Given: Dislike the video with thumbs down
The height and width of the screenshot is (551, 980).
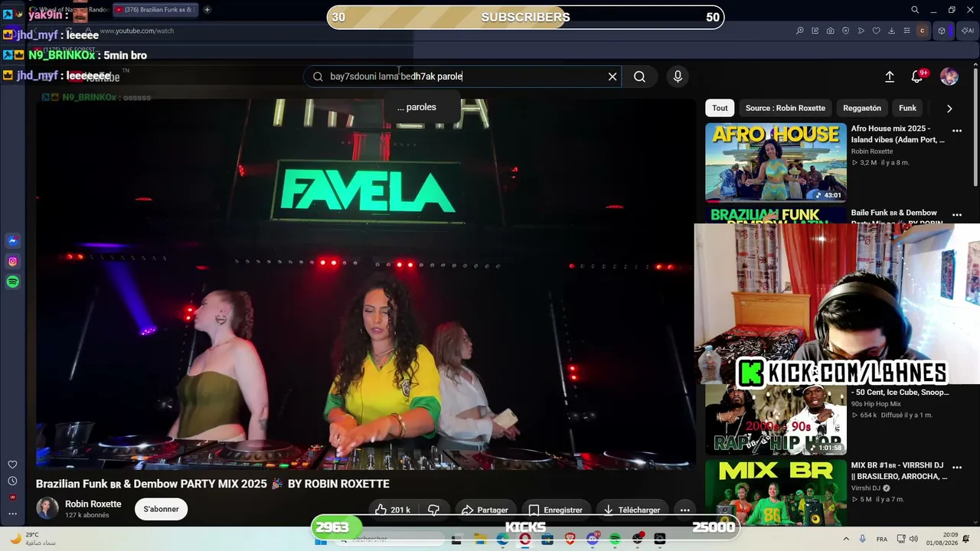Looking at the screenshot, I should point(433,510).
